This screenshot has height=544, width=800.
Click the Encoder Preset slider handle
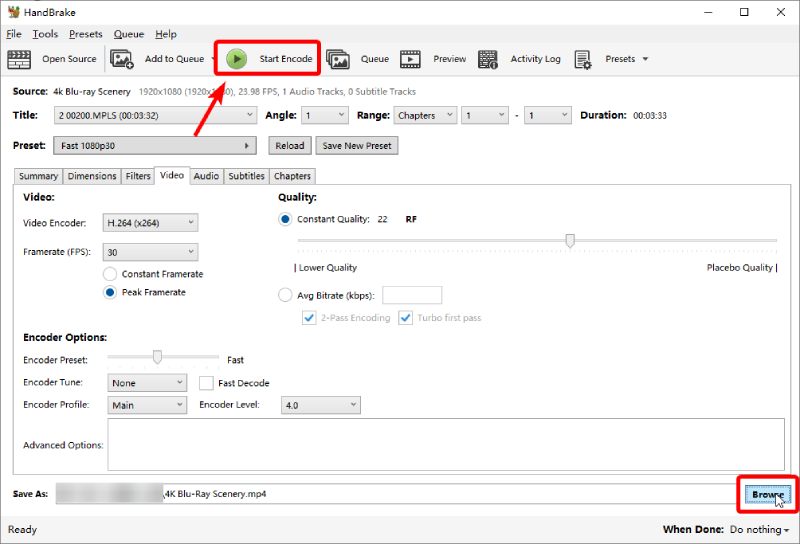coord(157,357)
